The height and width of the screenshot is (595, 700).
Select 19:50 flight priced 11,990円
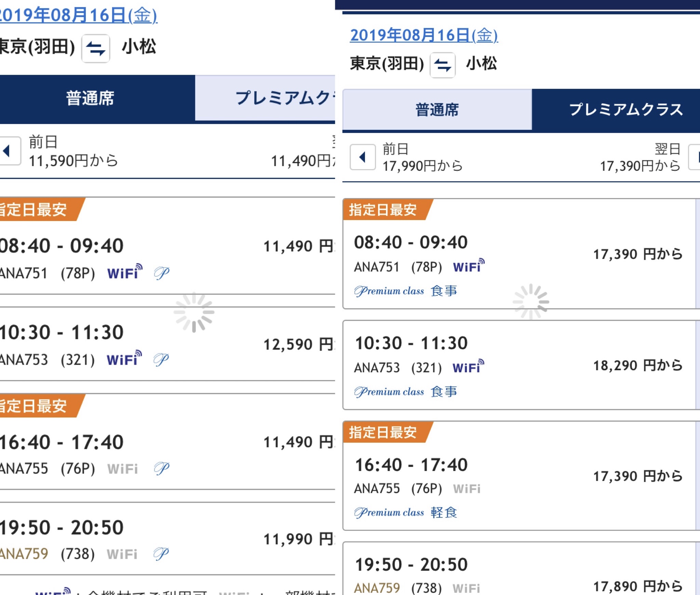pos(167,539)
